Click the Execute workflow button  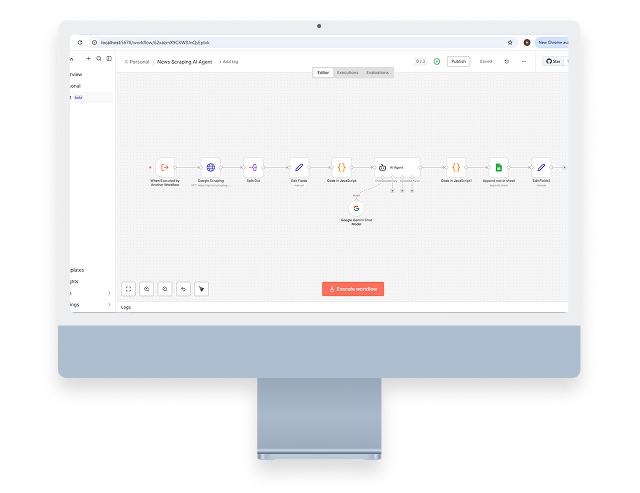pyautogui.click(x=353, y=289)
